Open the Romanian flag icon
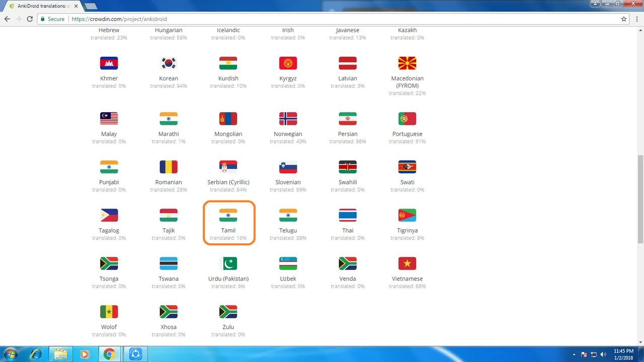Screen dimensions: 644x362 pos(169,167)
